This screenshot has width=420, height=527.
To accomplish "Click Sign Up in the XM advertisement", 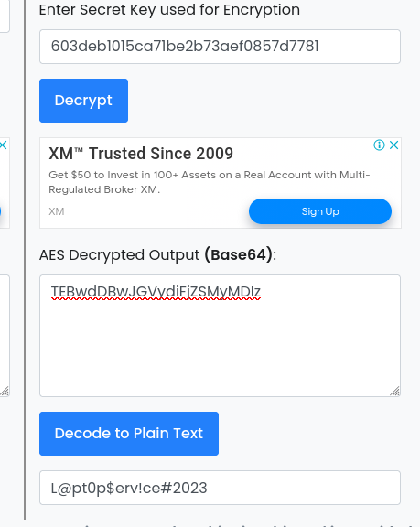I will pos(320,211).
